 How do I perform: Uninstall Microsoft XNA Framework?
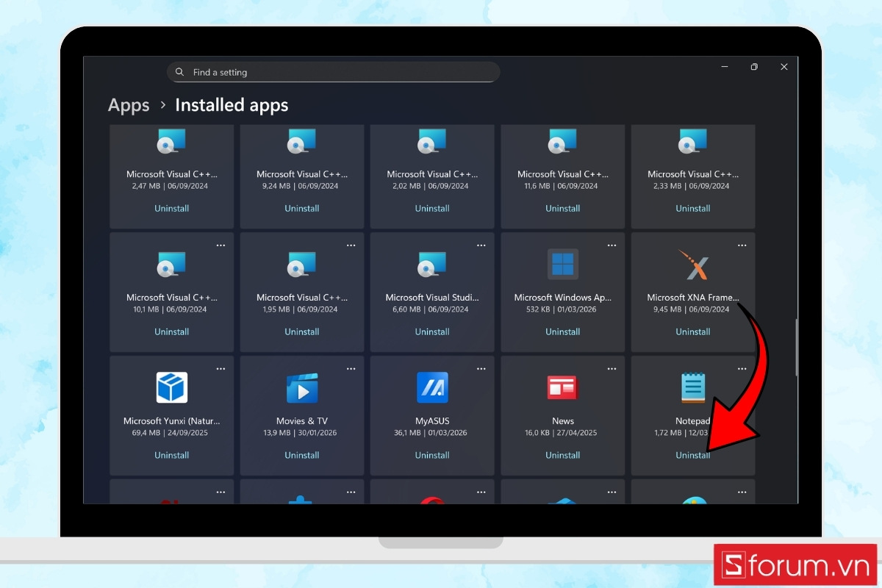tap(693, 332)
